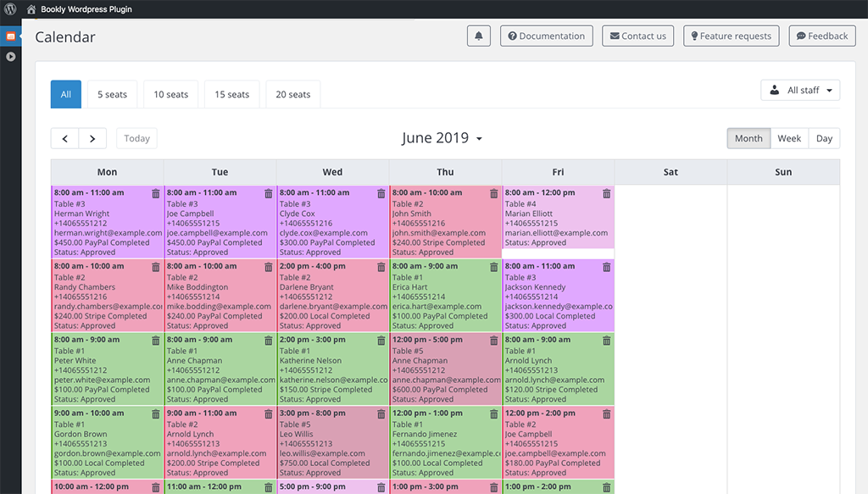Delete Joe Campbell's Table #3 appointment
Screen dimensions: 868x494
coord(269,193)
